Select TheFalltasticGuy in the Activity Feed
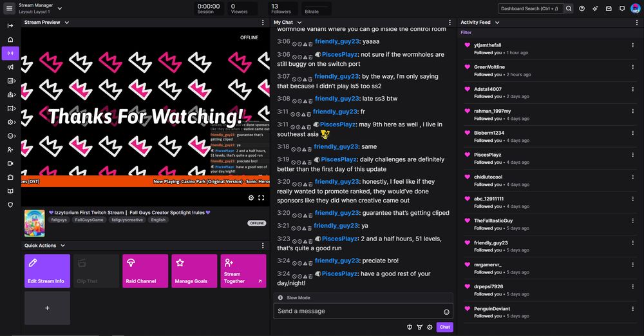 pos(493,221)
